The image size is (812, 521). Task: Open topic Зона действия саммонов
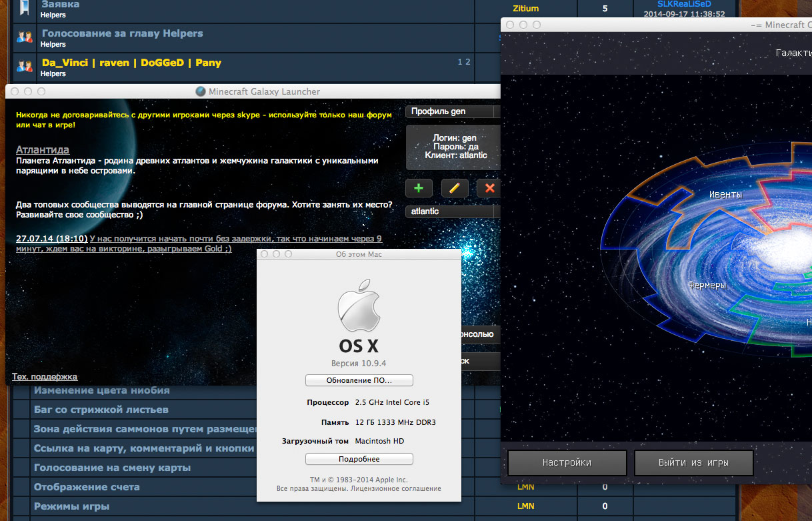click(145, 429)
